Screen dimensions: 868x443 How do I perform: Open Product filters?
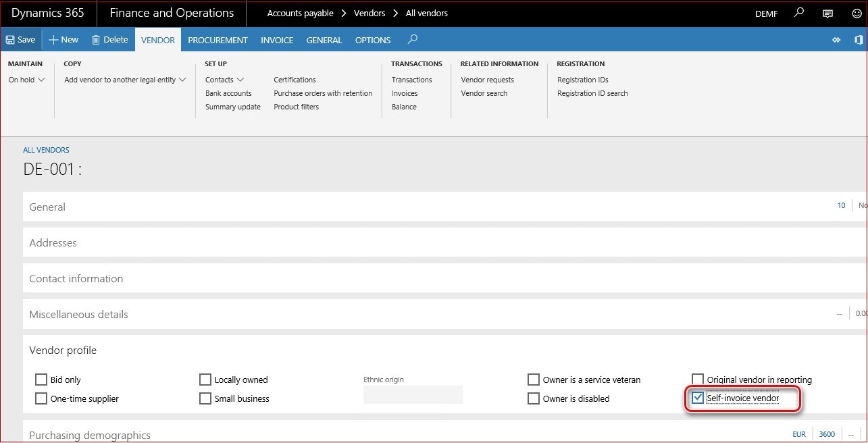point(296,107)
